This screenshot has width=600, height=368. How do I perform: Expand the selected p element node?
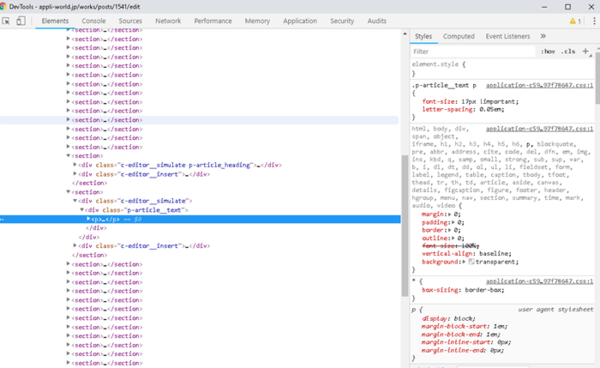click(x=88, y=219)
